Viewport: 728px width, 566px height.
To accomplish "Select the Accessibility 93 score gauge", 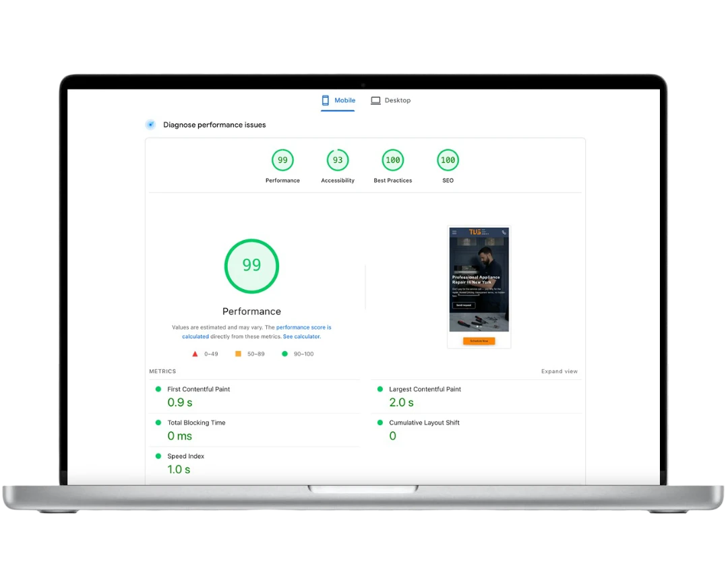I will pyautogui.click(x=338, y=160).
